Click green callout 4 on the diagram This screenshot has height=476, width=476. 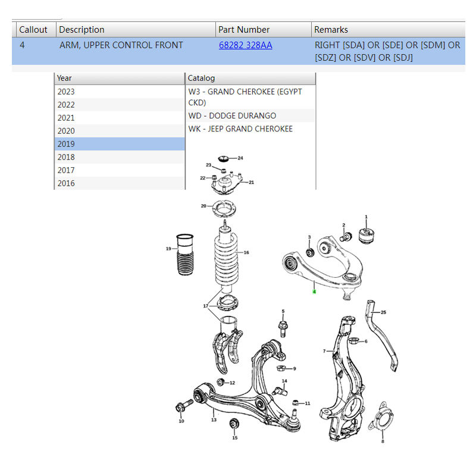pyautogui.click(x=314, y=292)
